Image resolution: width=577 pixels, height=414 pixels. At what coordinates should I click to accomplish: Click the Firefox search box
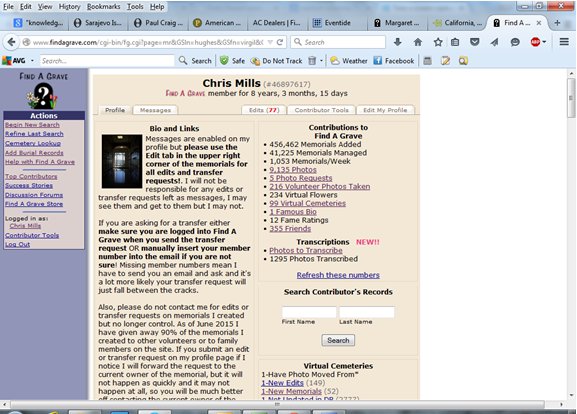pos(338,42)
